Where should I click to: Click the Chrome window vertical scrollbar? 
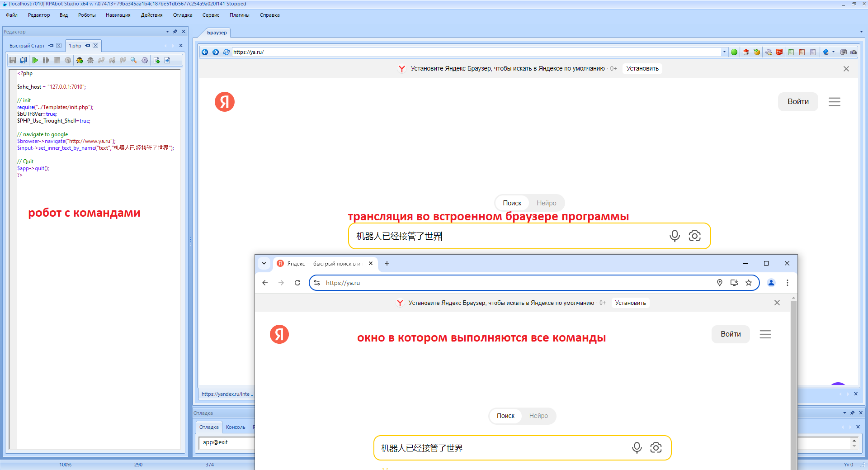click(793, 385)
